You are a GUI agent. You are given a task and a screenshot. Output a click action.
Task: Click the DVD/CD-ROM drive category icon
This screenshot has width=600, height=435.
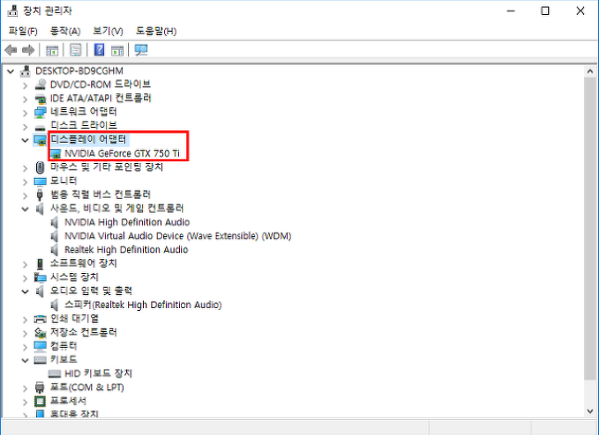pyautogui.click(x=40, y=85)
